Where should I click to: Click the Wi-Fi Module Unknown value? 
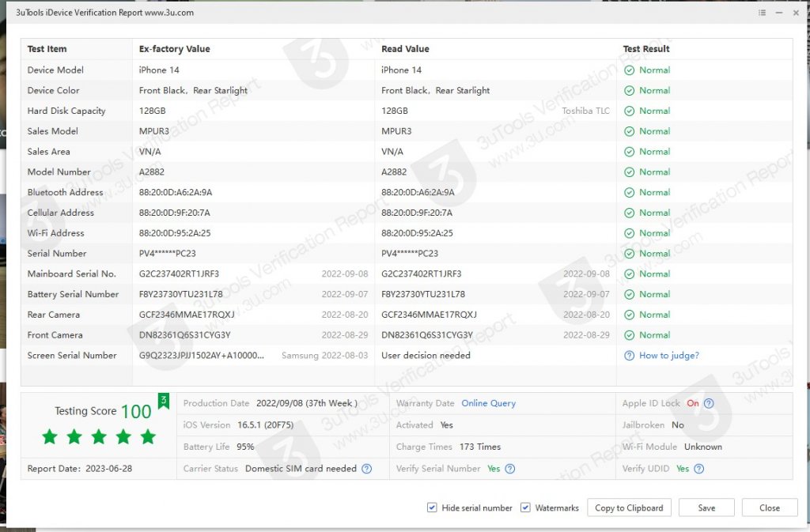pyautogui.click(x=703, y=447)
